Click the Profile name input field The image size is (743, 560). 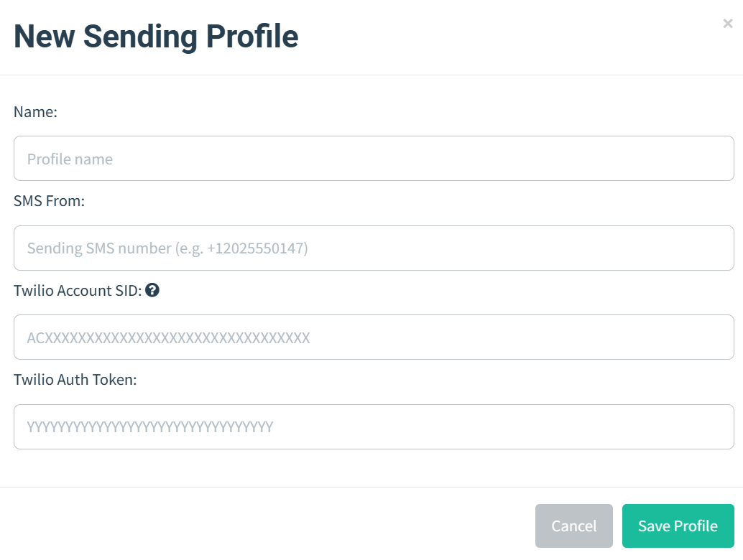point(374,158)
